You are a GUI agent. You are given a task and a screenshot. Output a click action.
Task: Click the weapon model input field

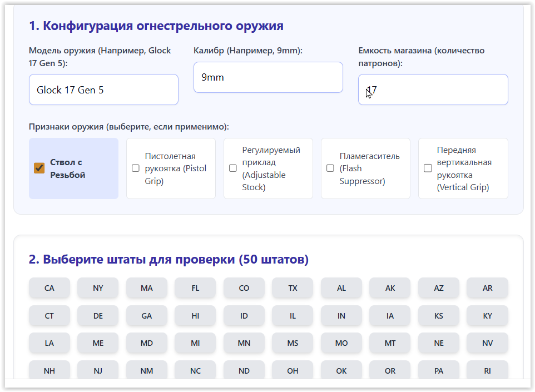pyautogui.click(x=103, y=90)
